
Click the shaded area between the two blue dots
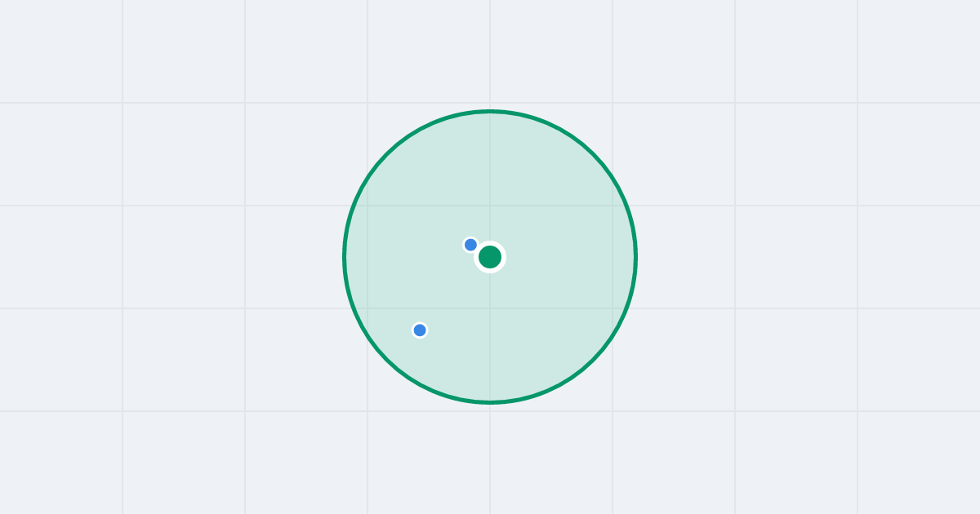point(445,287)
